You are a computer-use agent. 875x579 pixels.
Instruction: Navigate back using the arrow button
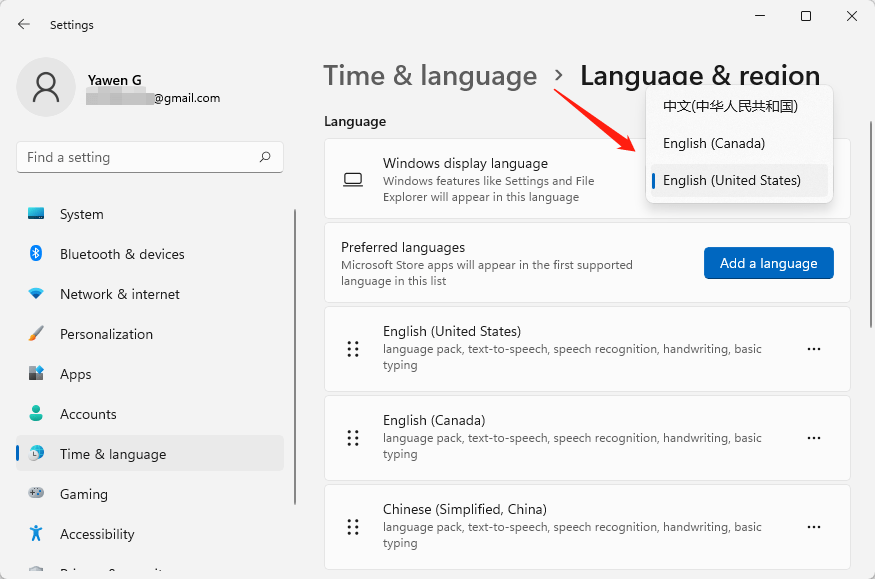click(22, 24)
